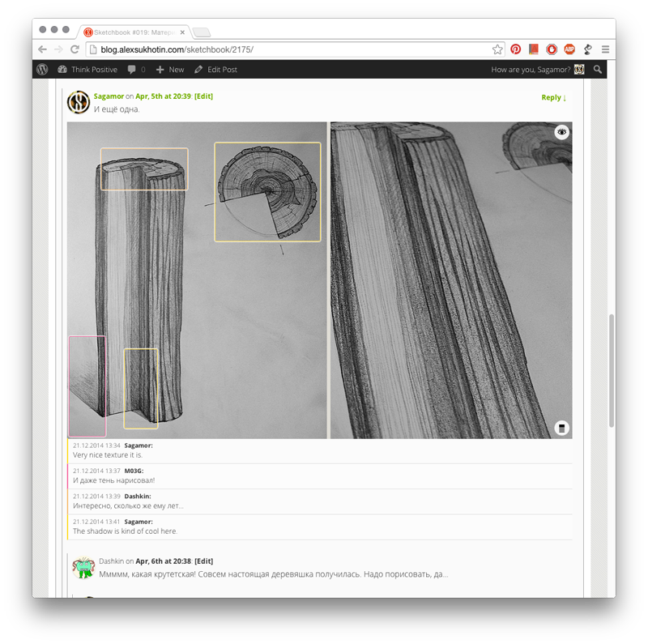Open the Pinterest extension icon
The width and height of the screenshot is (648, 644).
515,49
